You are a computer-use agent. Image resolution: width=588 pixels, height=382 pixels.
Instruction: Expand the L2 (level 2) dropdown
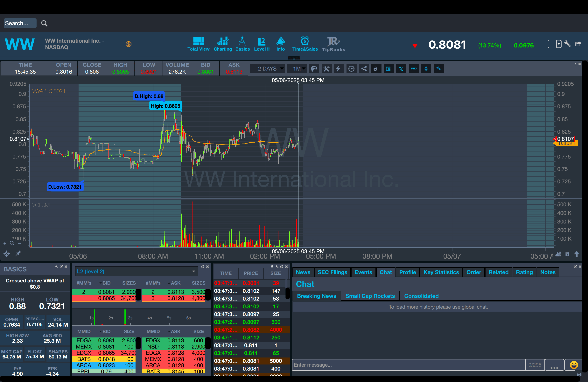[193, 271]
